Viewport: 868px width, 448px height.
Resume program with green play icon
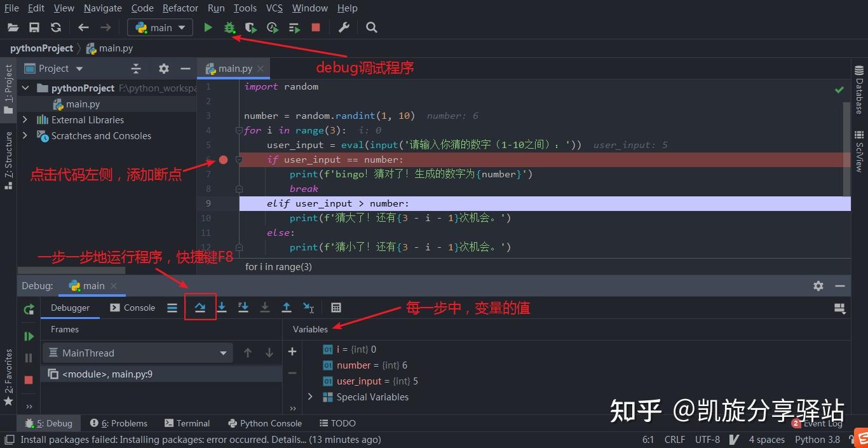tap(29, 336)
